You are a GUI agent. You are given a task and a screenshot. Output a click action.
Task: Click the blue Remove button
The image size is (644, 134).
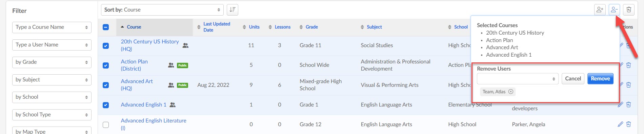[600, 79]
